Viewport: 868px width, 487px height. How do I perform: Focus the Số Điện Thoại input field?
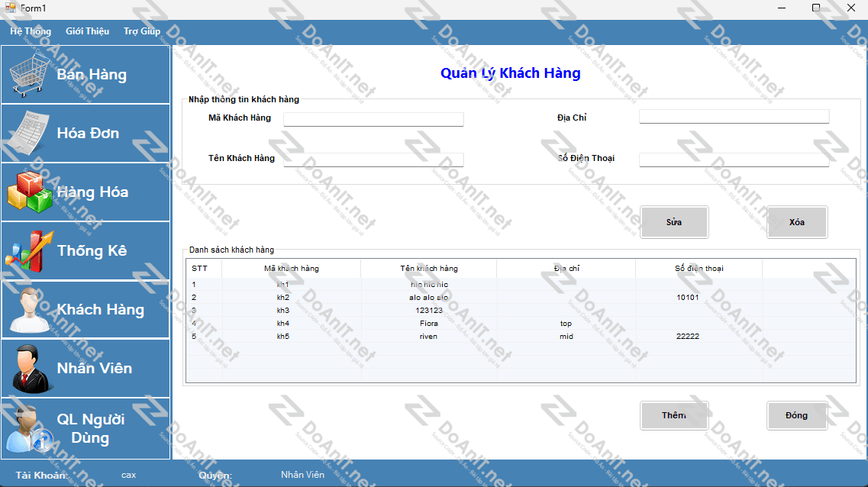point(734,160)
